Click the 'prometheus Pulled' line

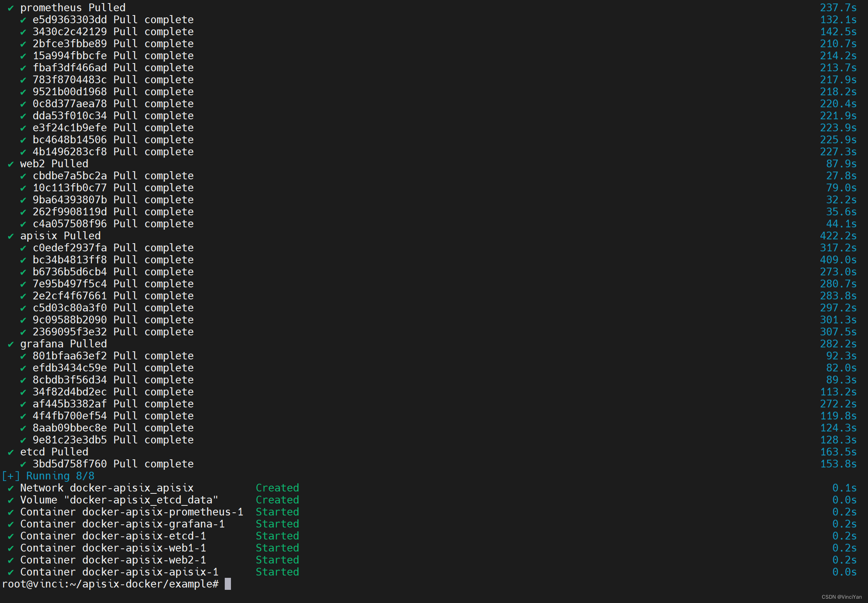coord(73,8)
